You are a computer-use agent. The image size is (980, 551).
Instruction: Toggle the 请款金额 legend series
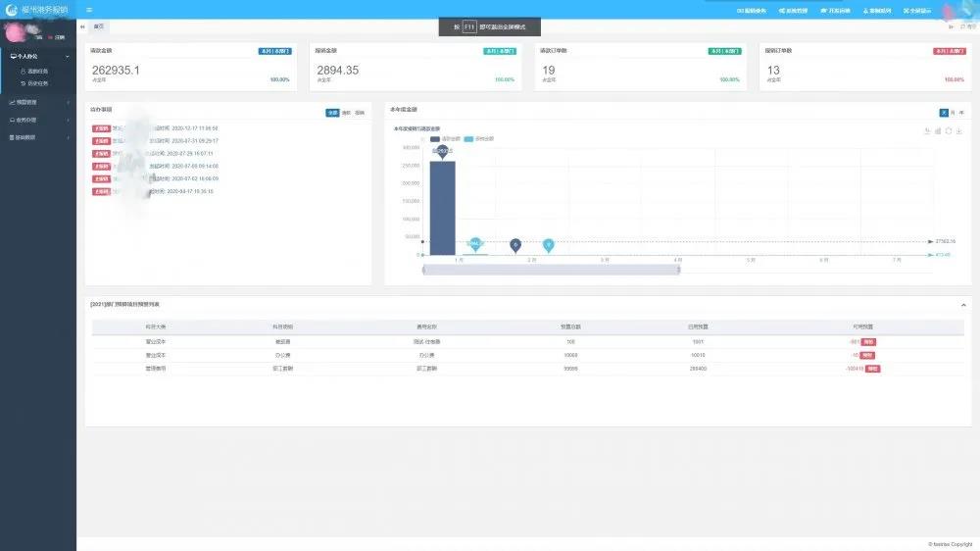435,139
